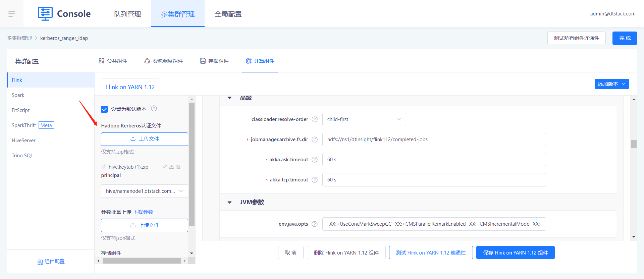Click help icon next to 设置为默认版本
This screenshot has height=279, width=644.
[154, 108]
